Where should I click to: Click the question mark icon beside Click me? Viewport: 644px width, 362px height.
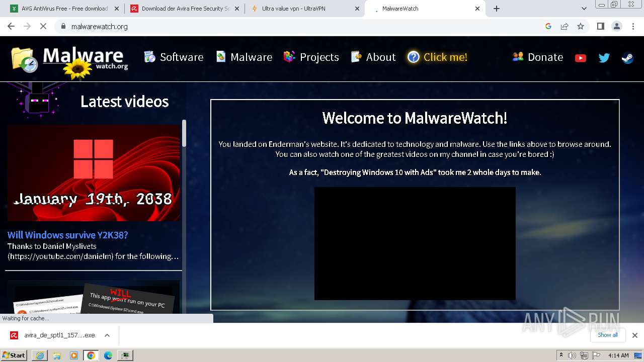pos(413,57)
